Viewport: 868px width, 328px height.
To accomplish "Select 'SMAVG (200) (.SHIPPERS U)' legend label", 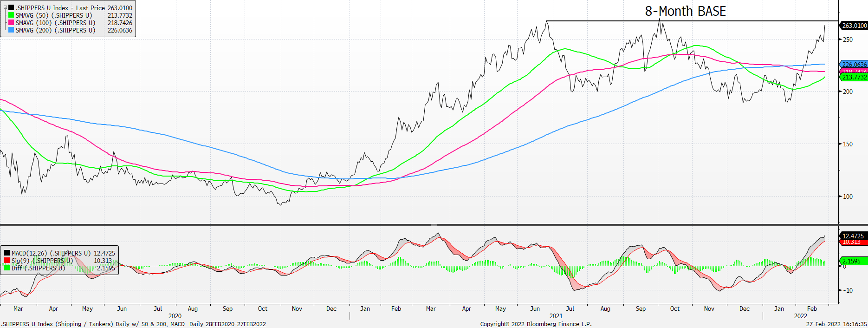I will click(56, 30).
